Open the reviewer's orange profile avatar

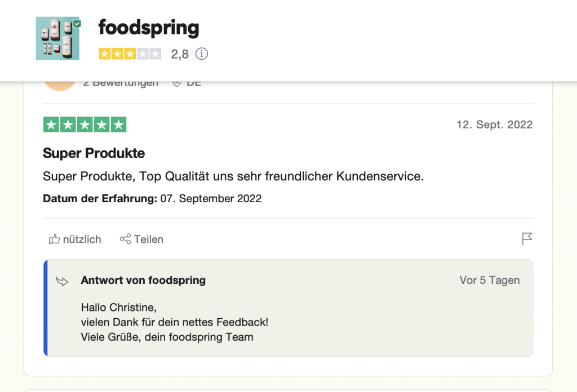(x=60, y=86)
